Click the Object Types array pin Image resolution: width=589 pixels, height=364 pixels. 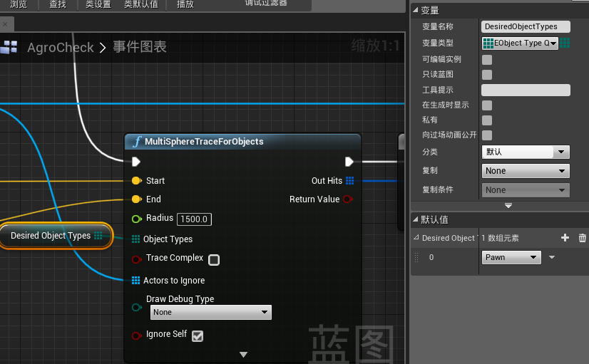135,239
